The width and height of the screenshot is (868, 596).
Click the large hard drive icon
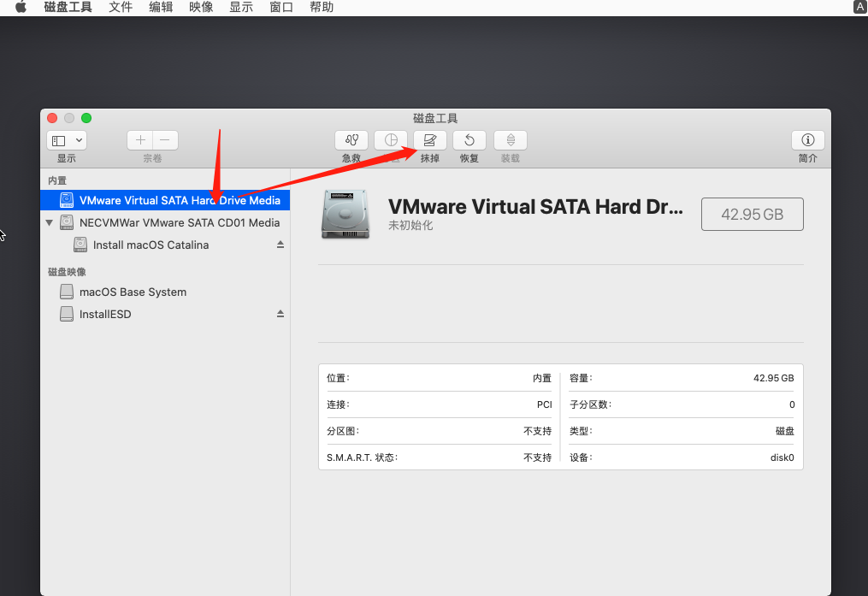click(x=345, y=214)
